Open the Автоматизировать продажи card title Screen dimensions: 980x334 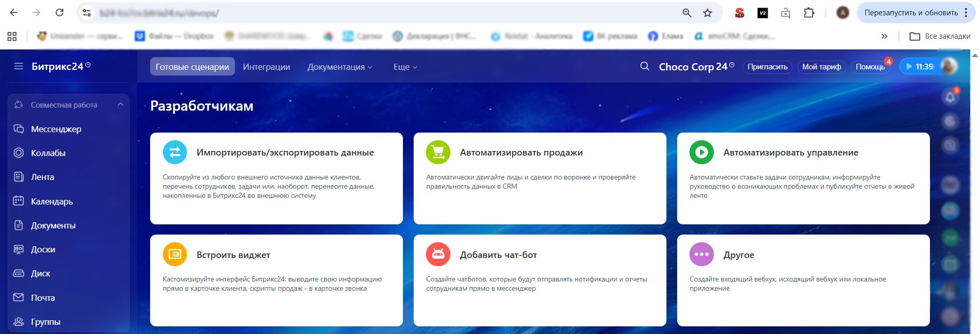click(x=521, y=152)
